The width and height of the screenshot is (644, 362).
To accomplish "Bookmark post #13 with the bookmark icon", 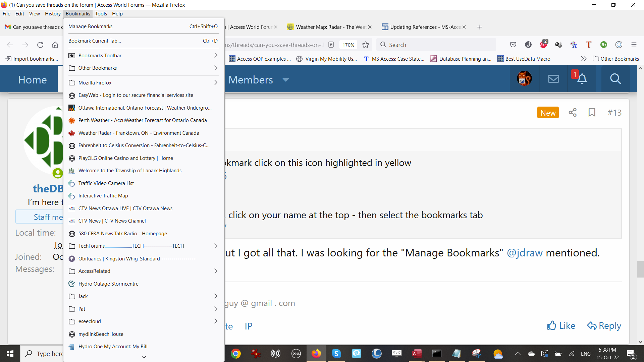I will [x=592, y=113].
